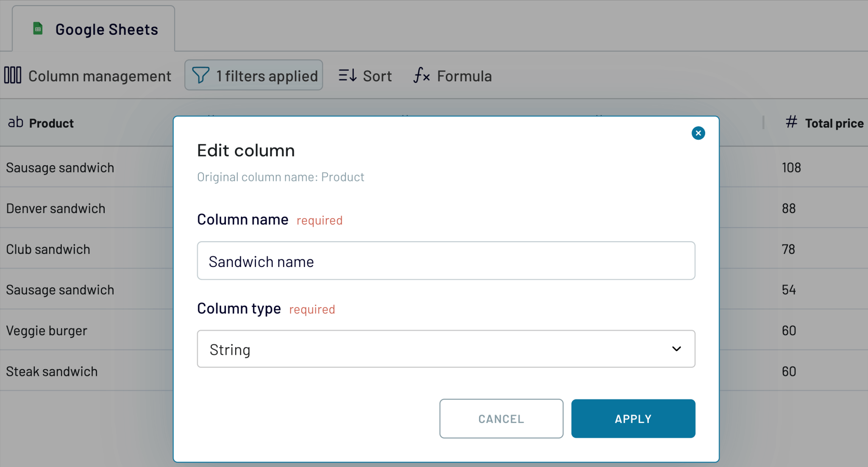
Task: Open the Column type dropdown
Action: pyautogui.click(x=445, y=349)
